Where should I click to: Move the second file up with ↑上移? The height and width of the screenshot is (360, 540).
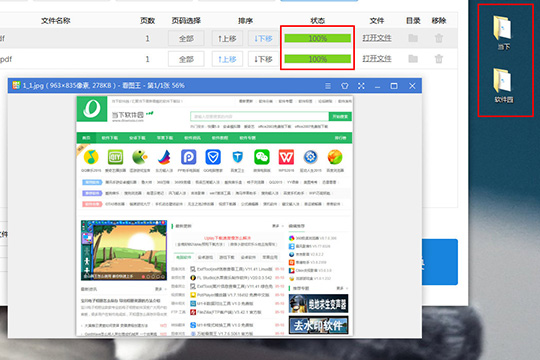point(227,59)
